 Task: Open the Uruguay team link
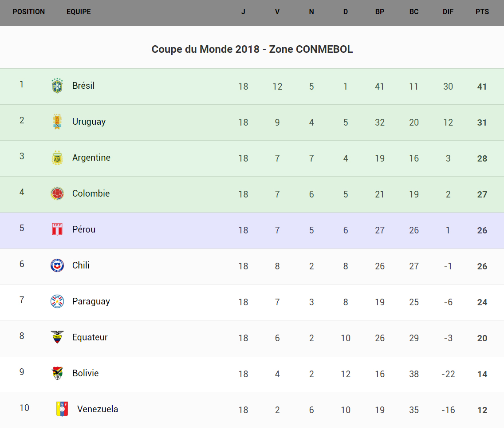(89, 122)
